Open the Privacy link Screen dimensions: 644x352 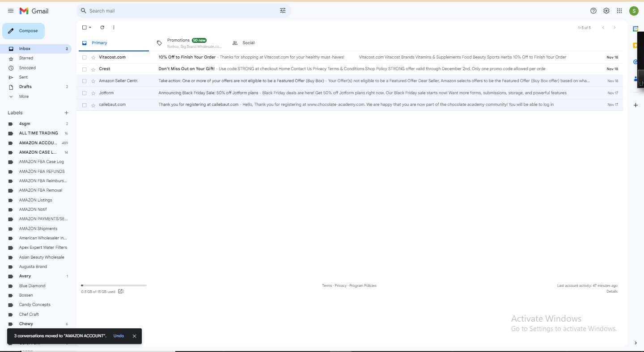pyautogui.click(x=340, y=285)
